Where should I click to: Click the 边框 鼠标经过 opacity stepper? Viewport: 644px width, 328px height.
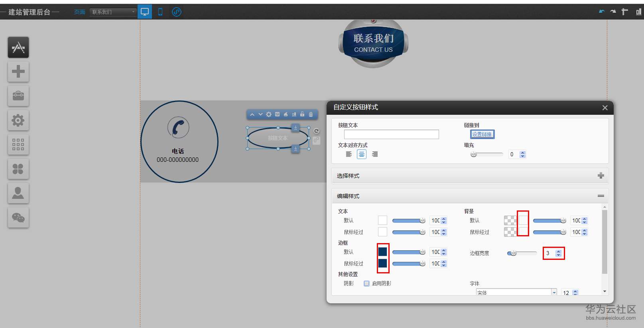pyautogui.click(x=444, y=263)
